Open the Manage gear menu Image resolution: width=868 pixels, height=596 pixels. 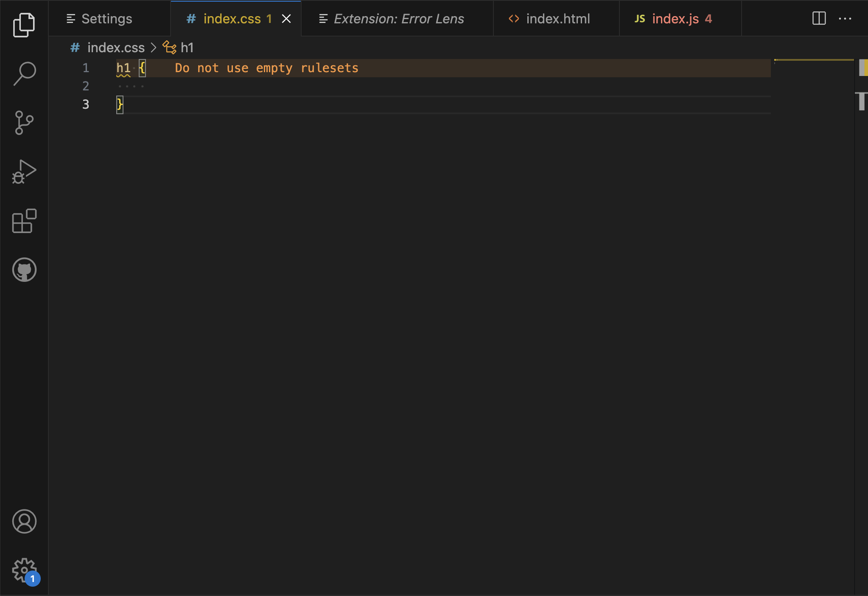pyautogui.click(x=24, y=570)
